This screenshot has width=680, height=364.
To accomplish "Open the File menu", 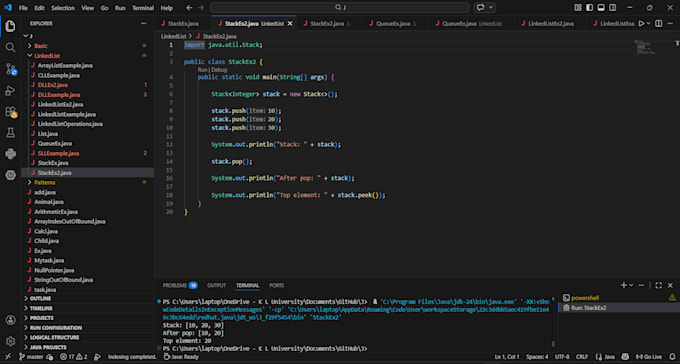I will pos(23,8).
